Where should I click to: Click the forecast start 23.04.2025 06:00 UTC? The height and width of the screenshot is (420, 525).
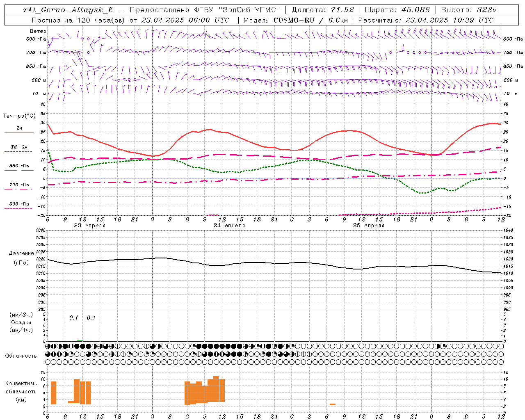point(185,20)
